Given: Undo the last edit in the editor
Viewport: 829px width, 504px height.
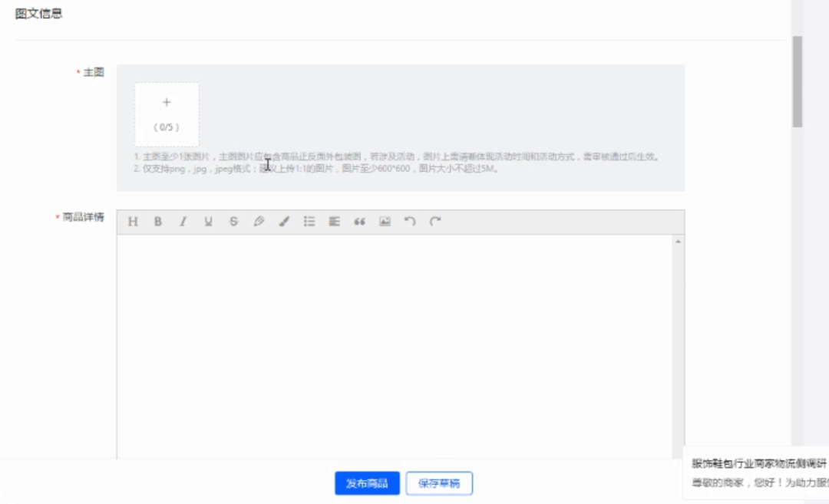Looking at the screenshot, I should point(409,222).
